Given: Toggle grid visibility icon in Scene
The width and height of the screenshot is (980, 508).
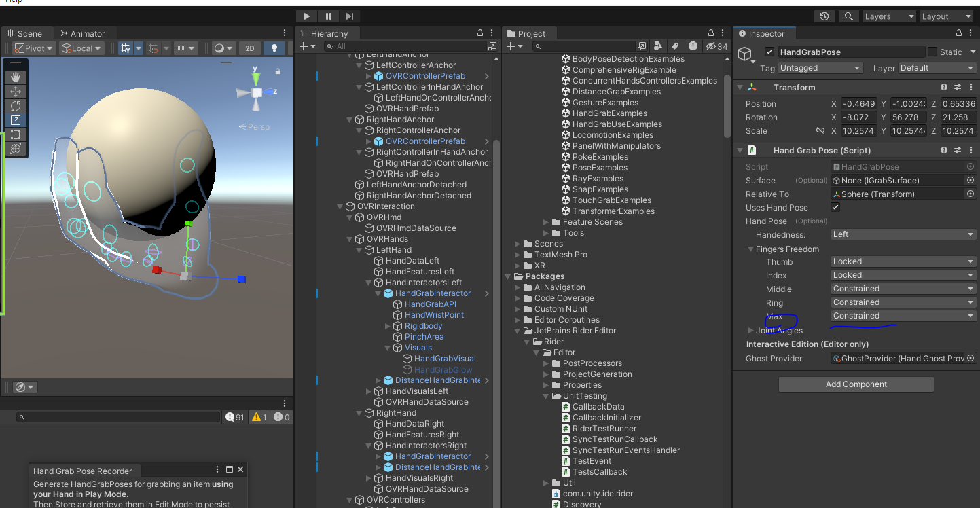Looking at the screenshot, I should coord(126,48).
